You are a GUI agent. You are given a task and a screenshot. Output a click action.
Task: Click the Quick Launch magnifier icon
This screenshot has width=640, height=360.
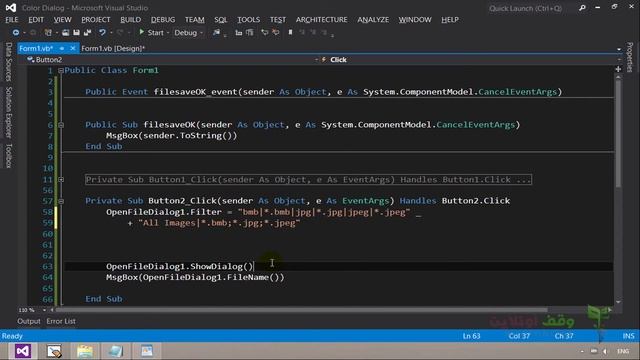[582, 8]
